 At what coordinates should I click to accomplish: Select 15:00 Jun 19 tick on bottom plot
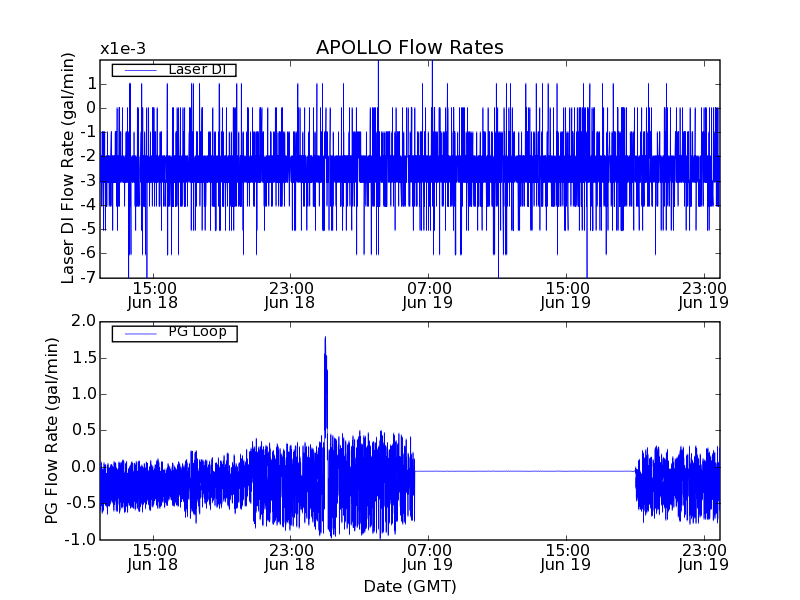[567, 556]
